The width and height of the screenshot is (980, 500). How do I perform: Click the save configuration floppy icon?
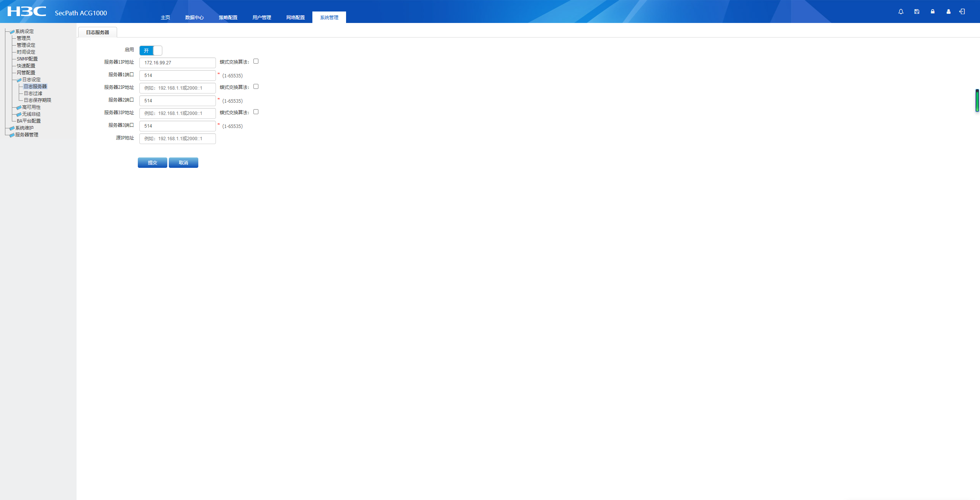916,11
